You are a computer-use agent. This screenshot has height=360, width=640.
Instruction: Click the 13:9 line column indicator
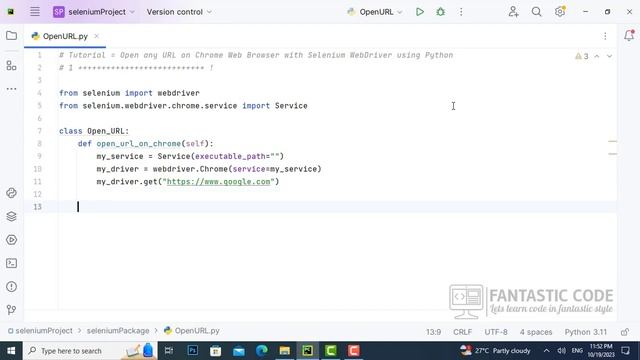433,332
